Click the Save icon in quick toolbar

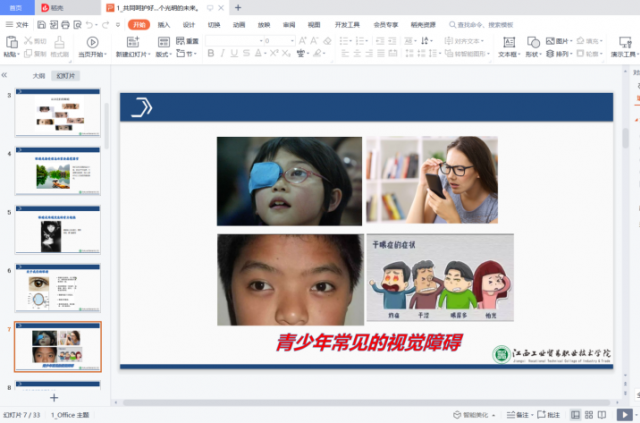pos(41,24)
